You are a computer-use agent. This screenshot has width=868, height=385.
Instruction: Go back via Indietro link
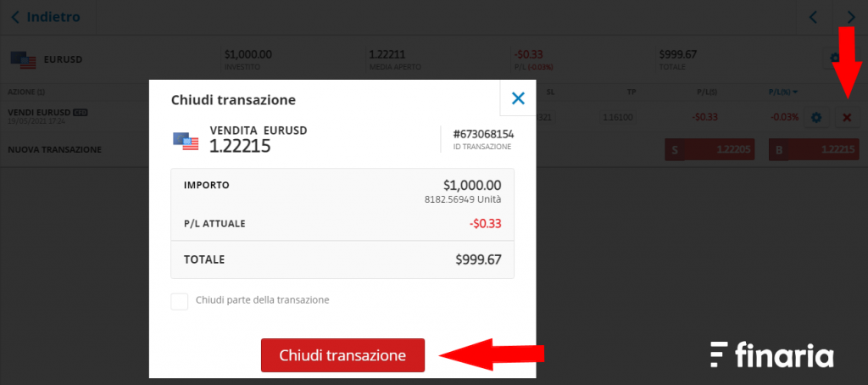(46, 17)
